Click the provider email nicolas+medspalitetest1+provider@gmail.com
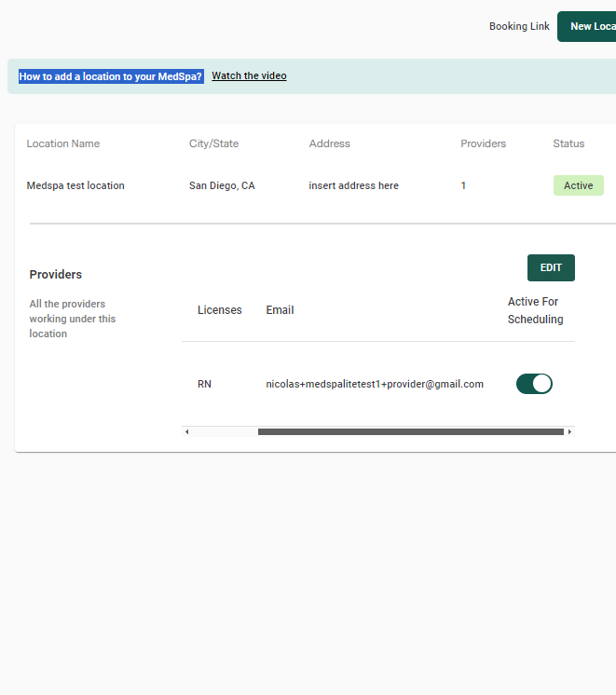Screen dimensions: 616x695 [x=375, y=384]
